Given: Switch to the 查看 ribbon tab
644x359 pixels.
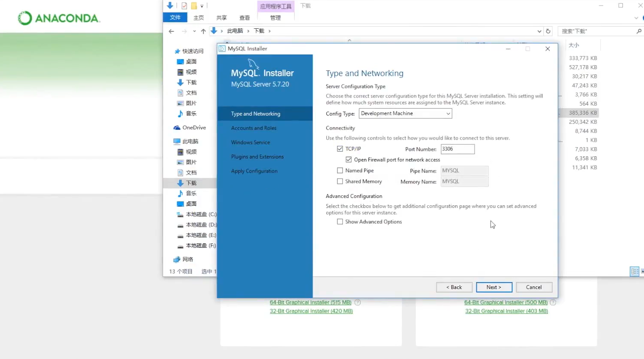Looking at the screenshot, I should tap(245, 18).
